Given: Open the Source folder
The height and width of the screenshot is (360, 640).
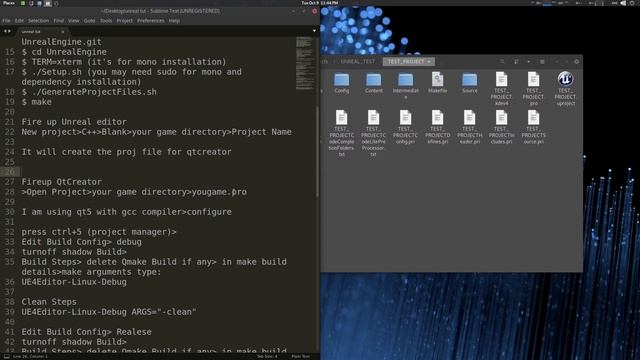Looking at the screenshot, I should click(x=469, y=83).
